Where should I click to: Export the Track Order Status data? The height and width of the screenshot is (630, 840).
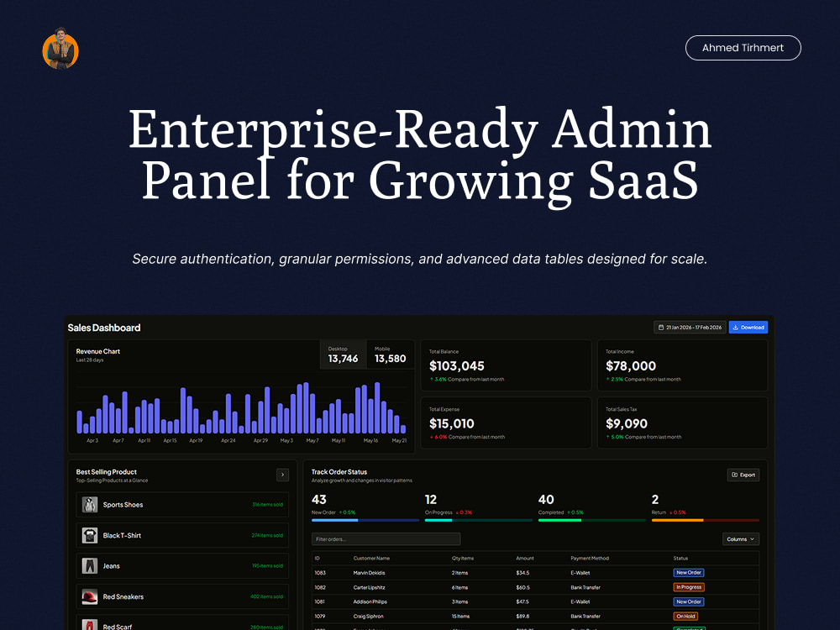[743, 475]
